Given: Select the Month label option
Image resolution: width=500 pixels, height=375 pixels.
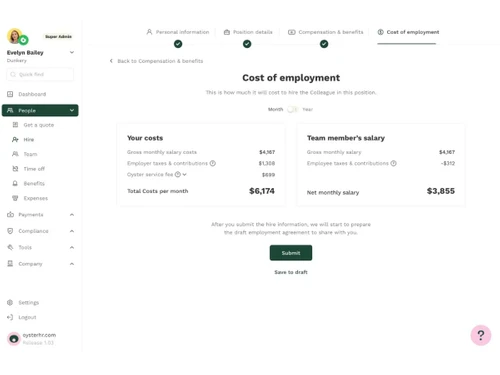Looking at the screenshot, I should click(x=275, y=109).
